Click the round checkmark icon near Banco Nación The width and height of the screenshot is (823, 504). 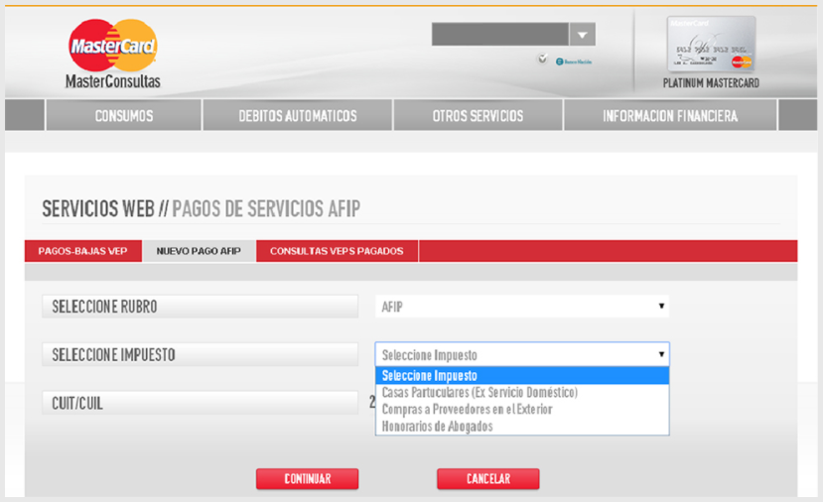click(542, 60)
